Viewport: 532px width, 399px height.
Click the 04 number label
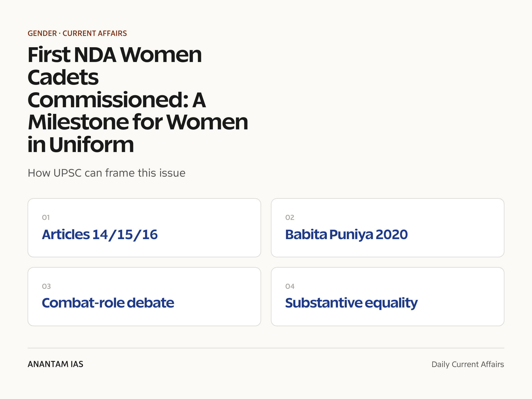point(290,286)
